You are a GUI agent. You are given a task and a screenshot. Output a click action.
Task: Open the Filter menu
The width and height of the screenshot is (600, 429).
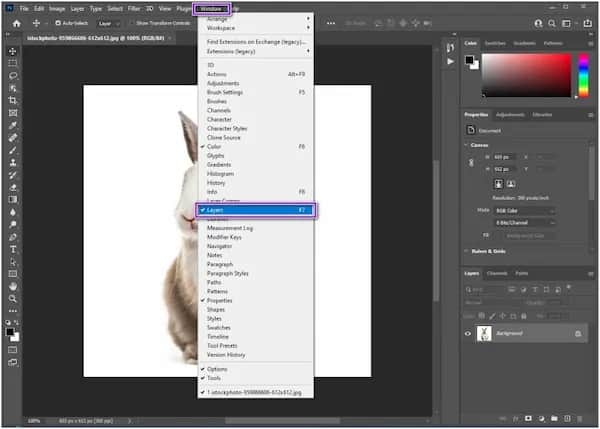tap(134, 8)
